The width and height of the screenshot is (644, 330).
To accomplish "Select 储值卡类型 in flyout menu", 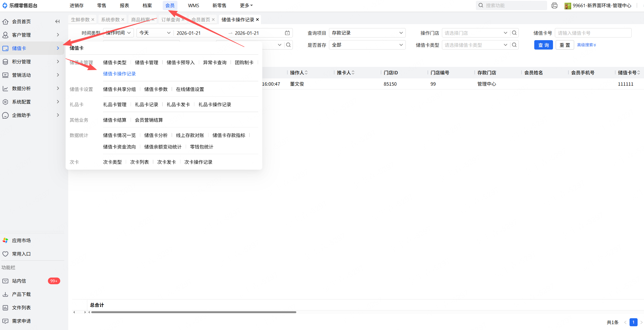I will [x=115, y=62].
